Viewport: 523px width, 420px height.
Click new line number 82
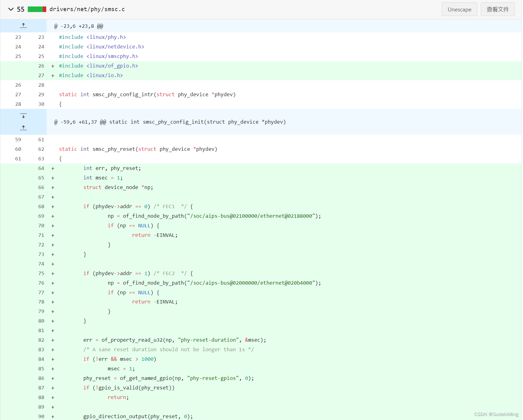(41, 340)
